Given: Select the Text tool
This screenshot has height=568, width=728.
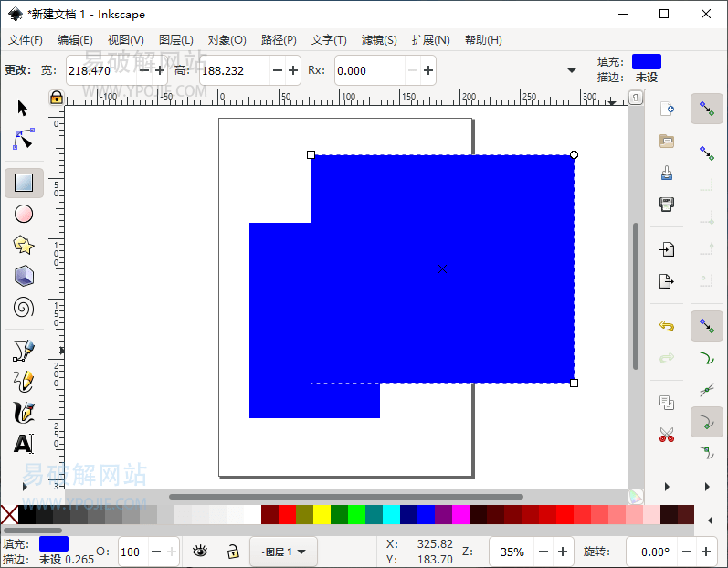Looking at the screenshot, I should tap(24, 444).
